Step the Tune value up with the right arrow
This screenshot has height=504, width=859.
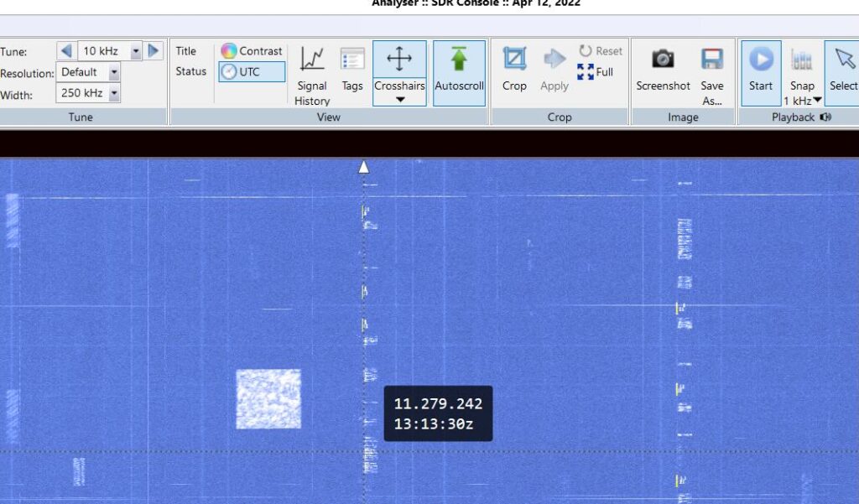tap(154, 50)
